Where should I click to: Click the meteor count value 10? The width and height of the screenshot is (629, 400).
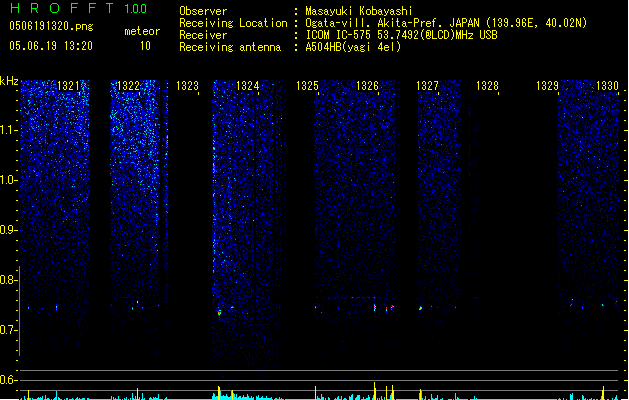click(145, 46)
